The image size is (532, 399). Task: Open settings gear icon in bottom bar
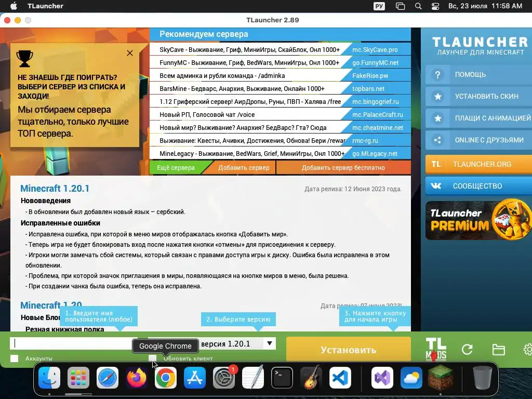coord(528,350)
